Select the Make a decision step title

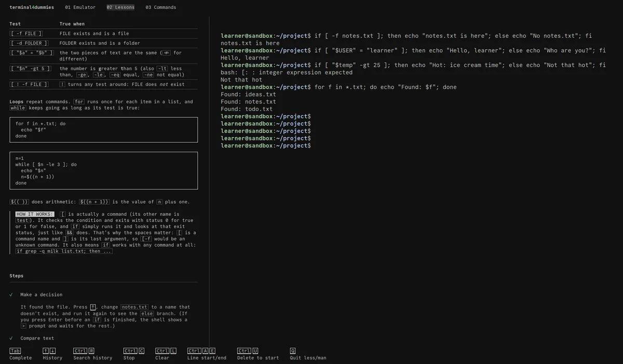point(42,295)
